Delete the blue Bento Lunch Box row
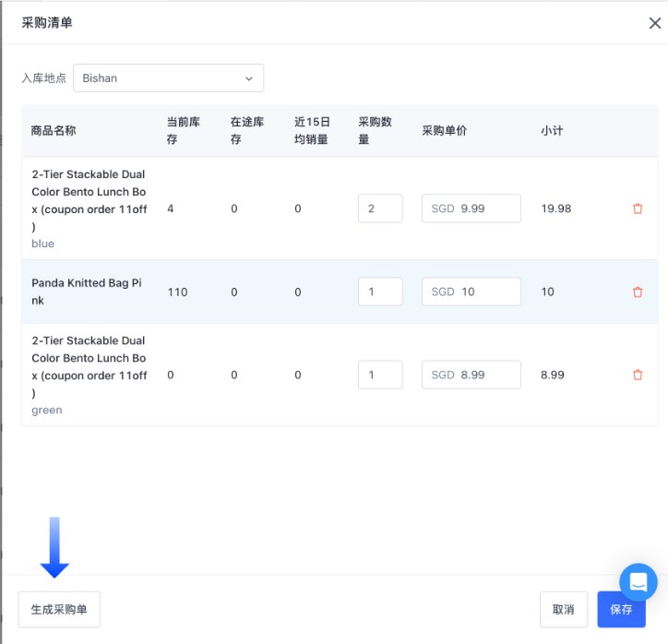Screen dimensions: 668x644 click(x=637, y=209)
